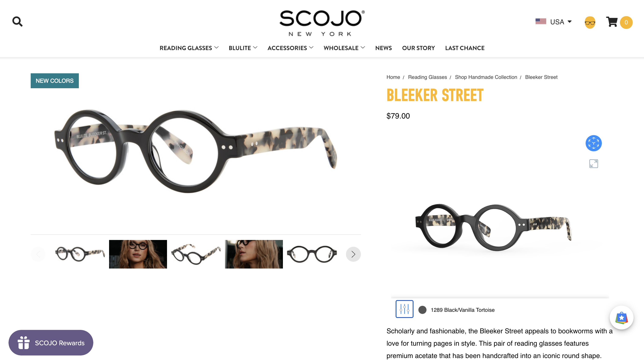
Task: Expand the Wholesale menu
Action: [x=344, y=48]
